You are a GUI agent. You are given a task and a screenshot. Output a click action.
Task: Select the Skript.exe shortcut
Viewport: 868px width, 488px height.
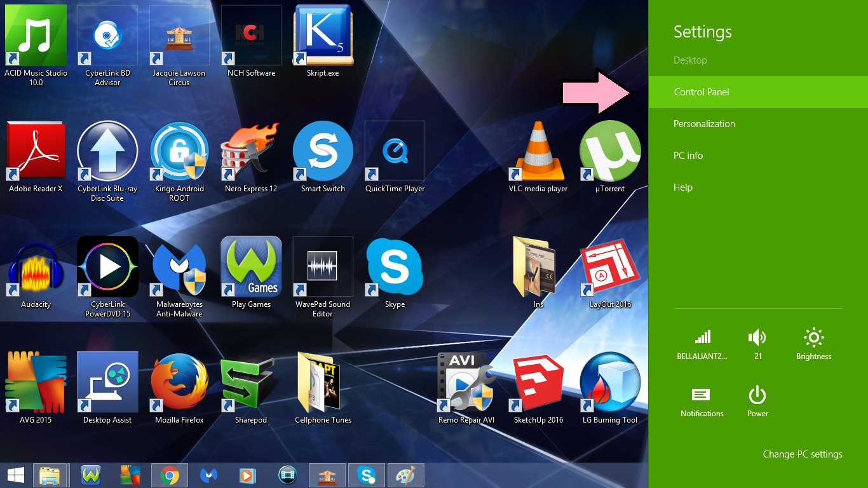323,41
